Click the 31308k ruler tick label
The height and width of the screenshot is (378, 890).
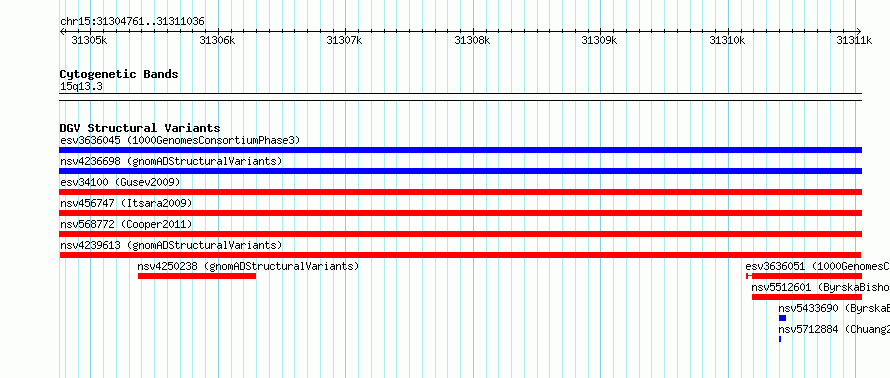click(472, 40)
